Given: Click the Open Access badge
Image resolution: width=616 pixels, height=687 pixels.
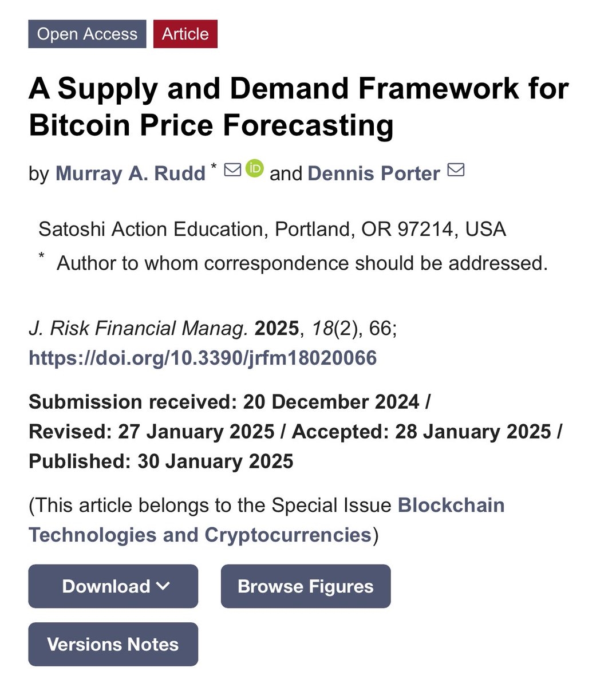Looking at the screenshot, I should click(x=87, y=34).
